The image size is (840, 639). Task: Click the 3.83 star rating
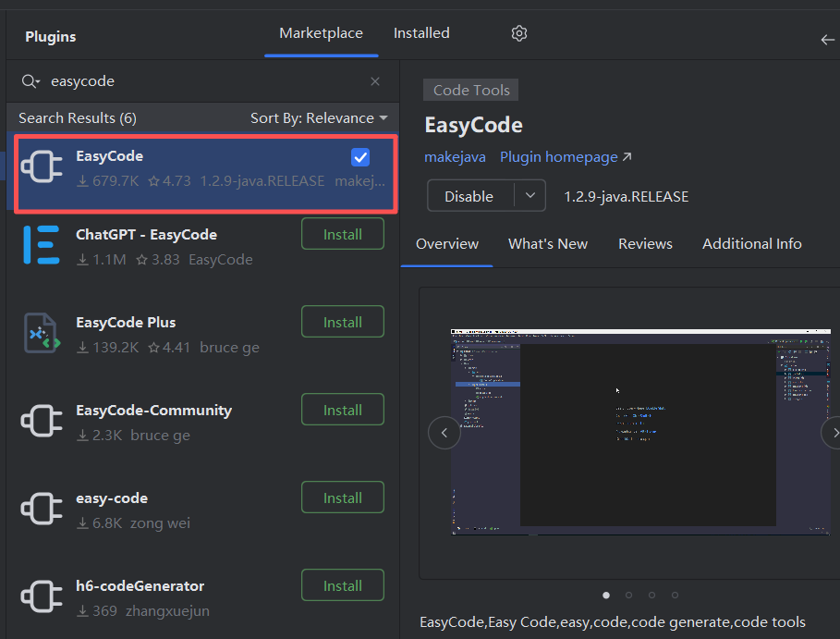(x=157, y=260)
